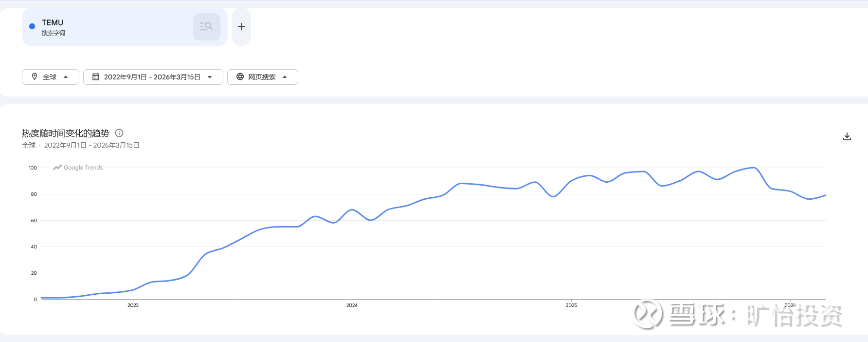Click the 网页搜索 filter label
The image size is (868, 342).
point(262,77)
